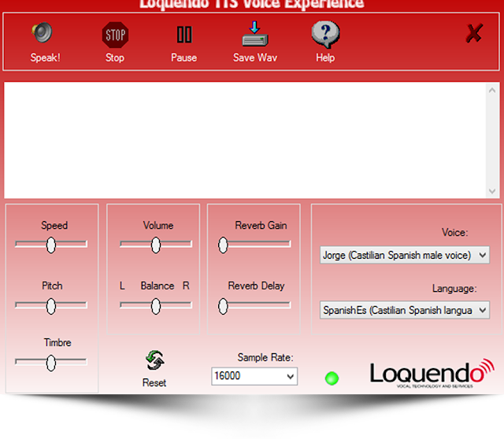Click the Reverb Delay slider handle
Image resolution: width=504 pixels, height=439 pixels.
pyautogui.click(x=223, y=306)
